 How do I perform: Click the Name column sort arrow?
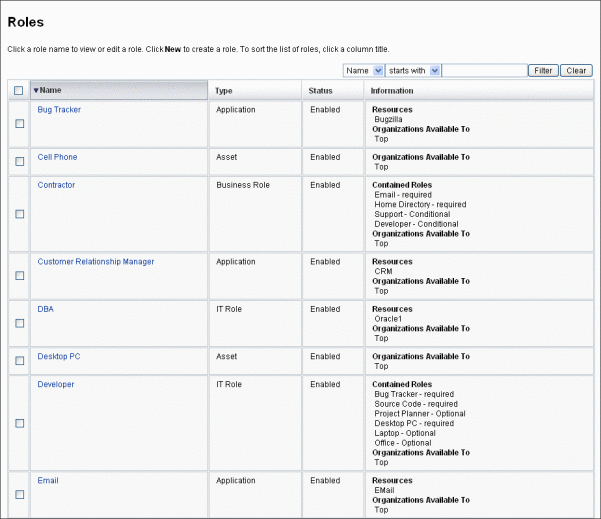tap(36, 90)
